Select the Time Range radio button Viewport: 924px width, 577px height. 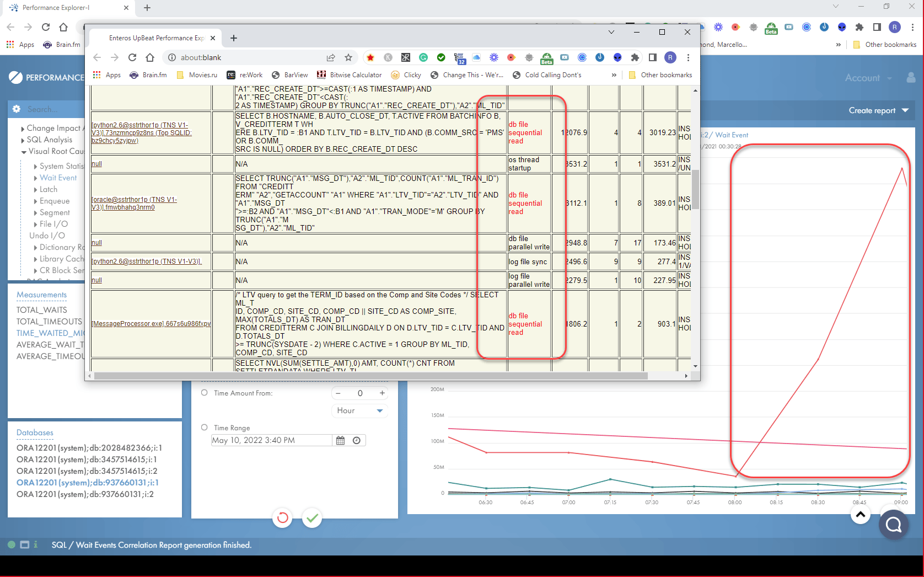tap(205, 428)
